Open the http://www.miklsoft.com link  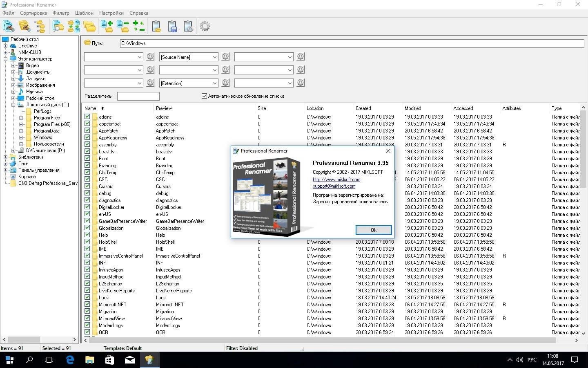(x=336, y=180)
